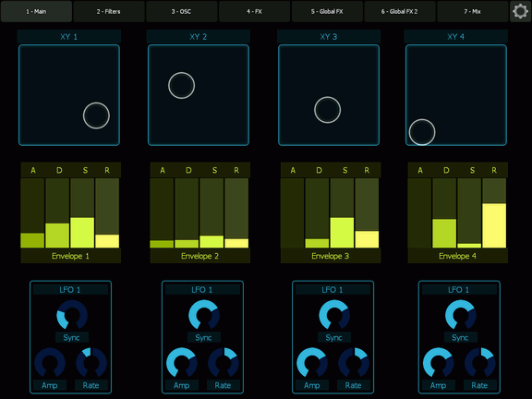Click the Rate knob below Envelope 3

pyautogui.click(x=354, y=363)
